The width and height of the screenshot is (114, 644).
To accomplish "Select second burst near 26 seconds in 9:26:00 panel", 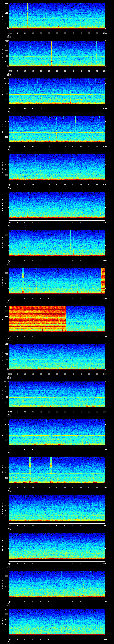I will [51, 470].
